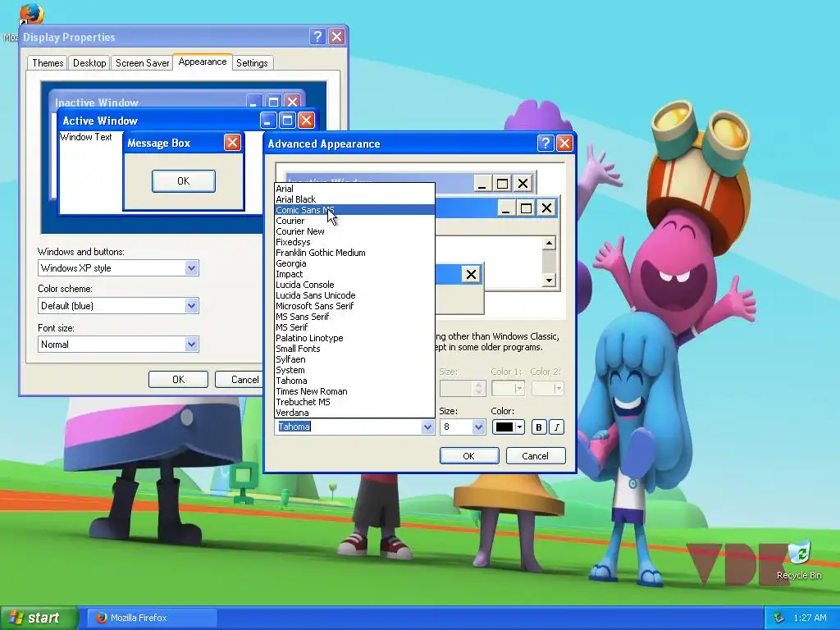This screenshot has width=840, height=630.
Task: Click the preview active window's maximize icon
Action: point(526,208)
